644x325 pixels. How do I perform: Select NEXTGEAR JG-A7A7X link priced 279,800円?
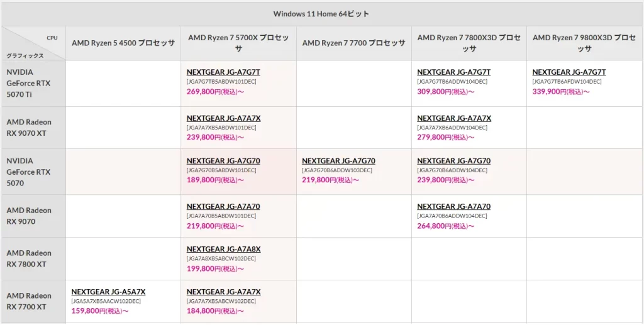(453, 118)
